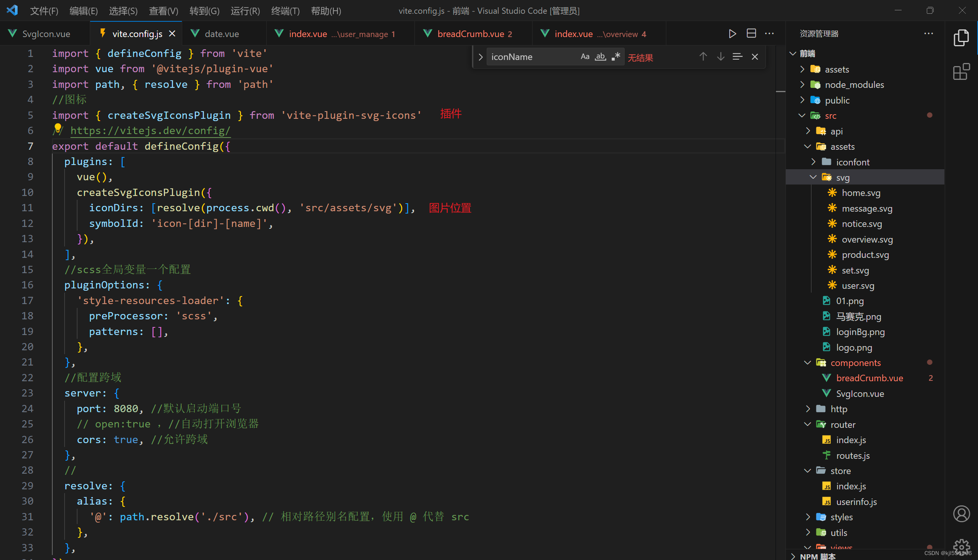The height and width of the screenshot is (560, 978).
Task: Open the 运行(R) menu
Action: tap(245, 11)
